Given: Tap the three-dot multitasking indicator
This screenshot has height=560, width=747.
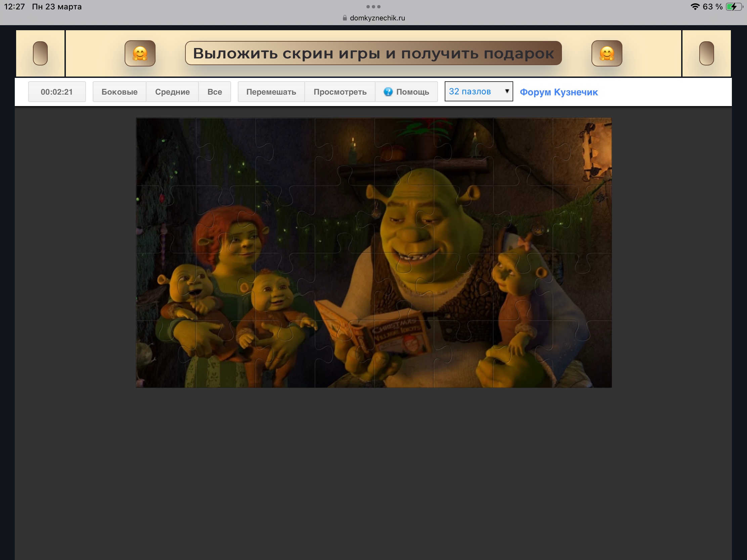Looking at the screenshot, I should pos(373,6).
